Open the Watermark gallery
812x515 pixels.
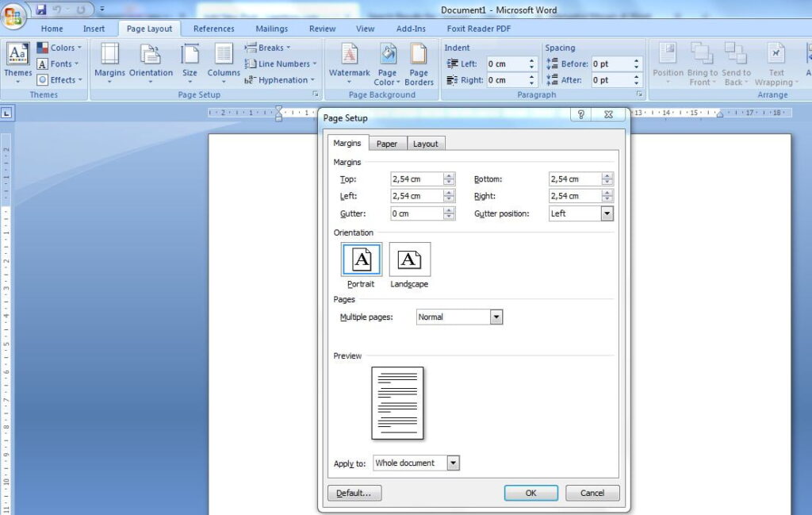(350, 63)
